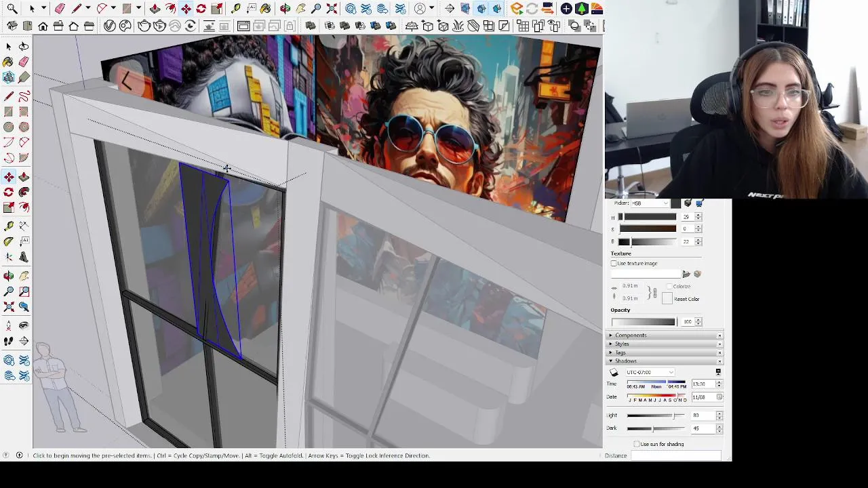Screen dimensions: 868x488
Task: Collapse the Shadows panel
Action: (610, 361)
